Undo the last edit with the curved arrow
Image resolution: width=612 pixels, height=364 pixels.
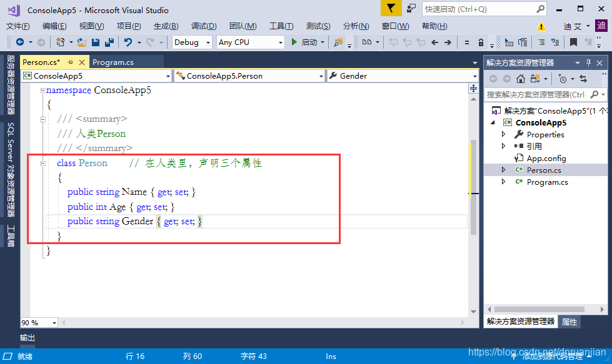(x=128, y=42)
